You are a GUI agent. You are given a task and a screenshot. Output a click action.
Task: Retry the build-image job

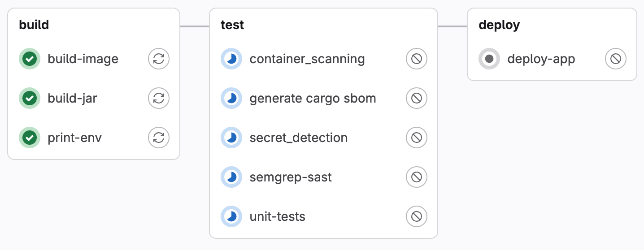(x=159, y=59)
